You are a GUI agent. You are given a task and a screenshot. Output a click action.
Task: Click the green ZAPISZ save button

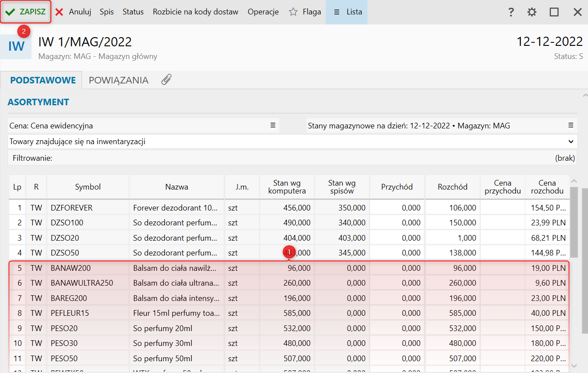(x=26, y=12)
